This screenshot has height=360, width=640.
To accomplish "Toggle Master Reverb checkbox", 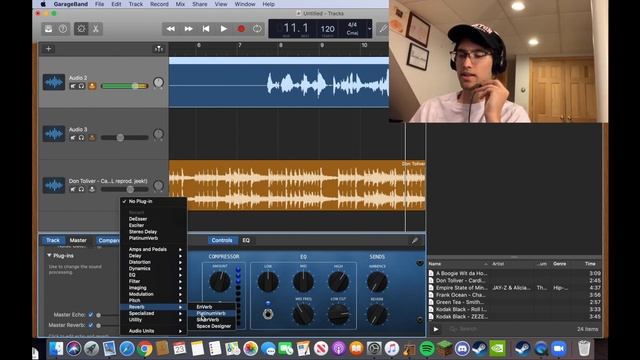I will [x=91, y=325].
